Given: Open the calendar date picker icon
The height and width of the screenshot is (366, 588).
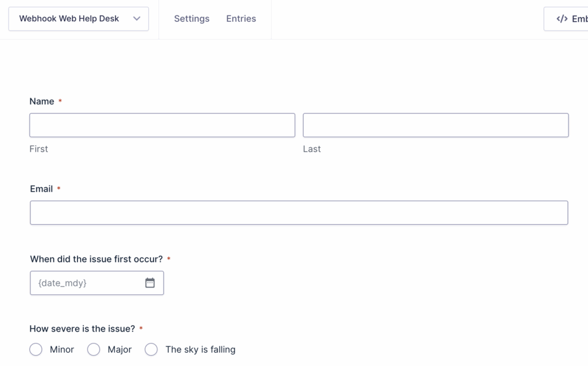Looking at the screenshot, I should (150, 283).
